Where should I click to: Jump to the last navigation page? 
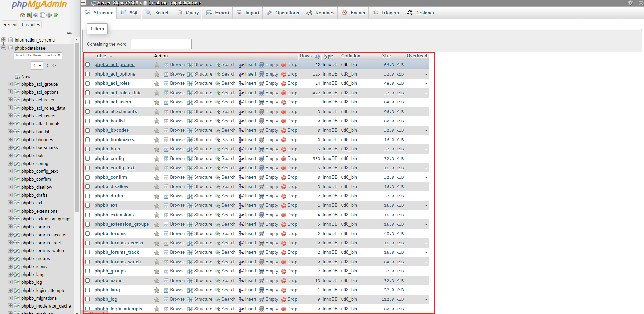[53, 65]
